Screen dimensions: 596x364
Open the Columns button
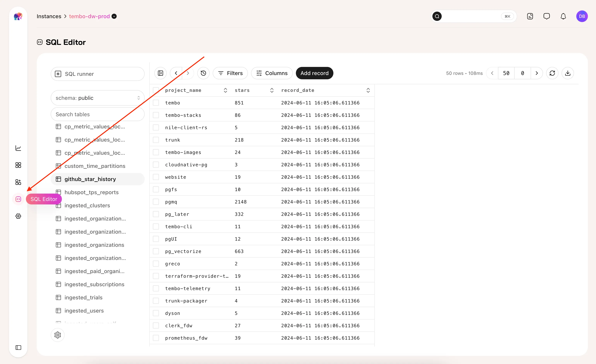tap(272, 73)
